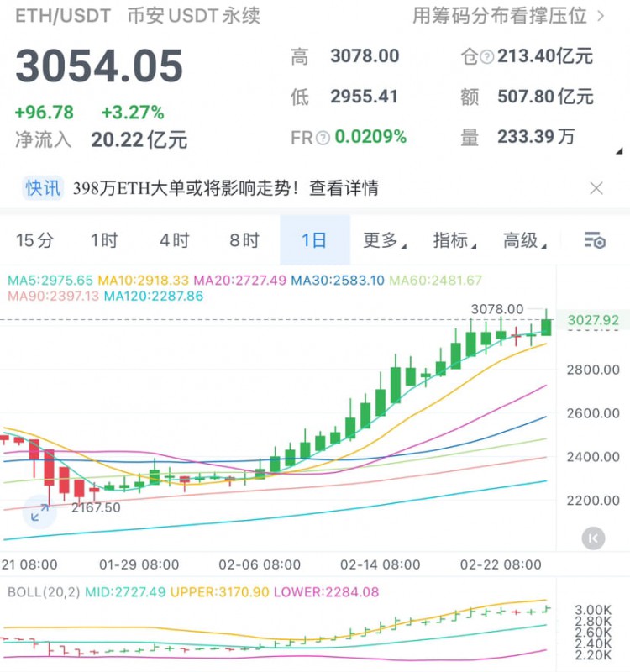This screenshot has width=630, height=672.
Task: Click the 2600.00 price axis label
Action: tap(593, 413)
